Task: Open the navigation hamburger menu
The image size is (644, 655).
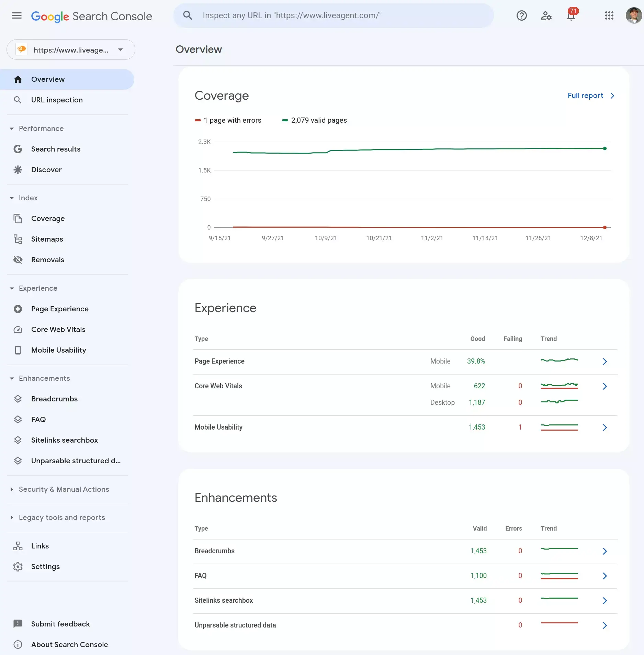Action: click(16, 15)
